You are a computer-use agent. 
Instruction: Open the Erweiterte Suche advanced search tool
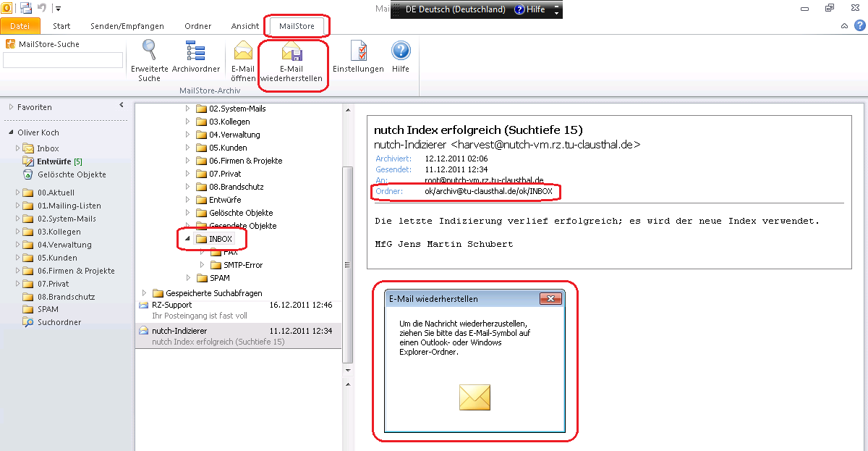pyautogui.click(x=149, y=61)
